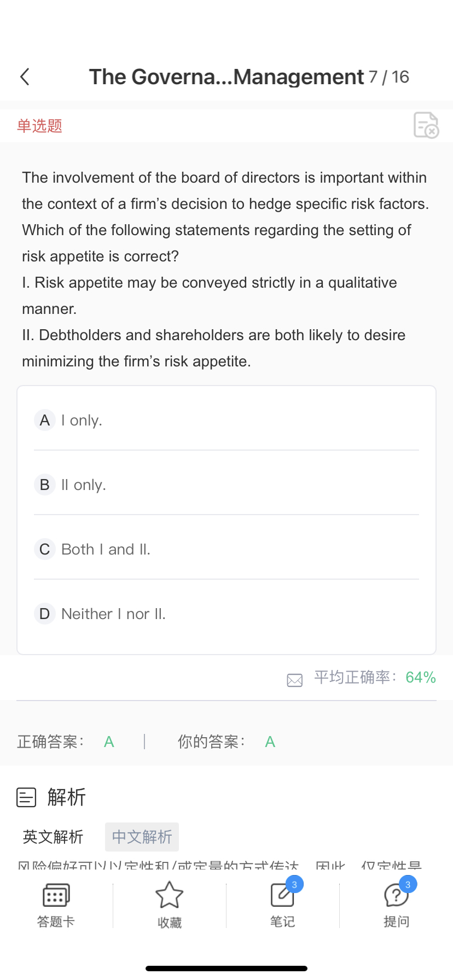Screen dimensions: 453x980
Task: Tap the 收藏 star icon
Action: pyautogui.click(x=169, y=895)
